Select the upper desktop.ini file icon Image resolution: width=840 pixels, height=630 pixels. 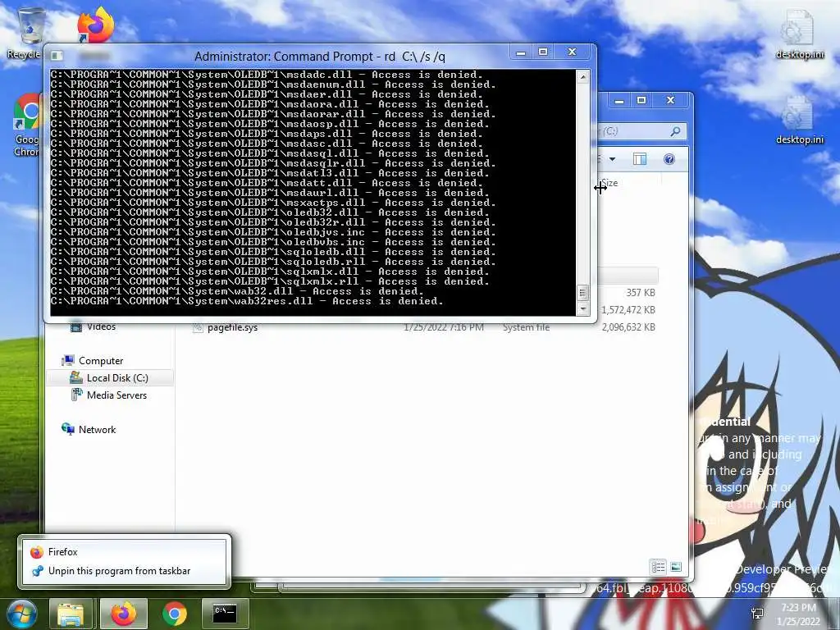(x=800, y=35)
